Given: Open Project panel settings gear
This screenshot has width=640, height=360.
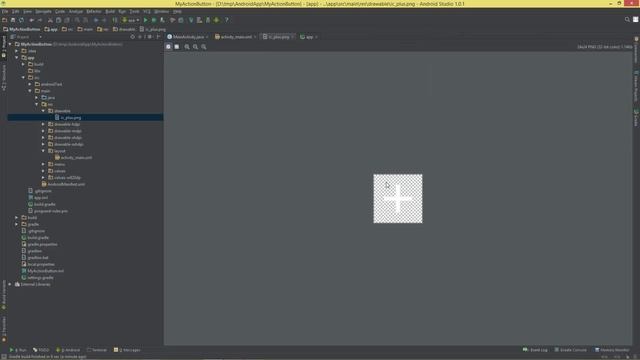Looking at the screenshot, I should [x=150, y=37].
